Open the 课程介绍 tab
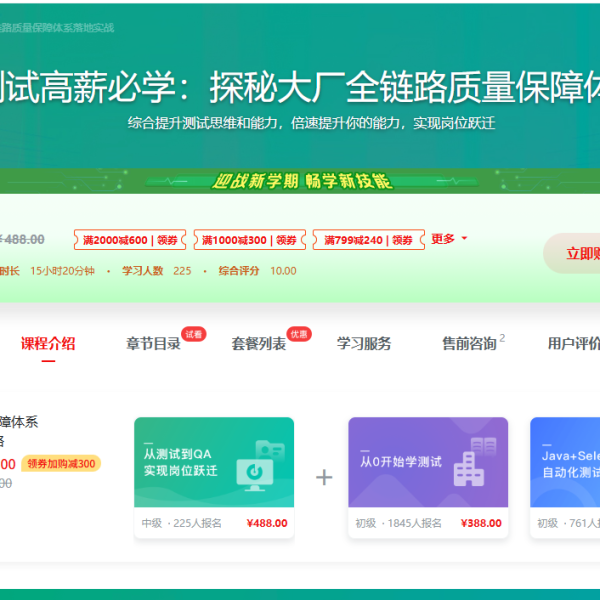 coord(48,344)
